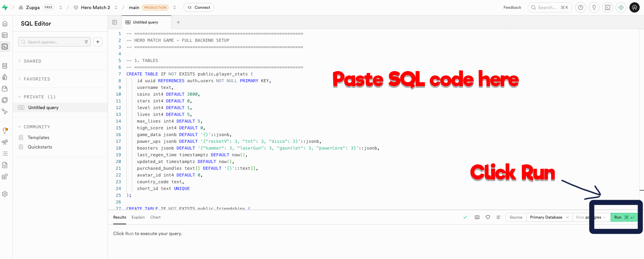Viewport: 644px width, 259px height.
Task: Open the Zupga organization switcher
Action: click(x=61, y=7)
